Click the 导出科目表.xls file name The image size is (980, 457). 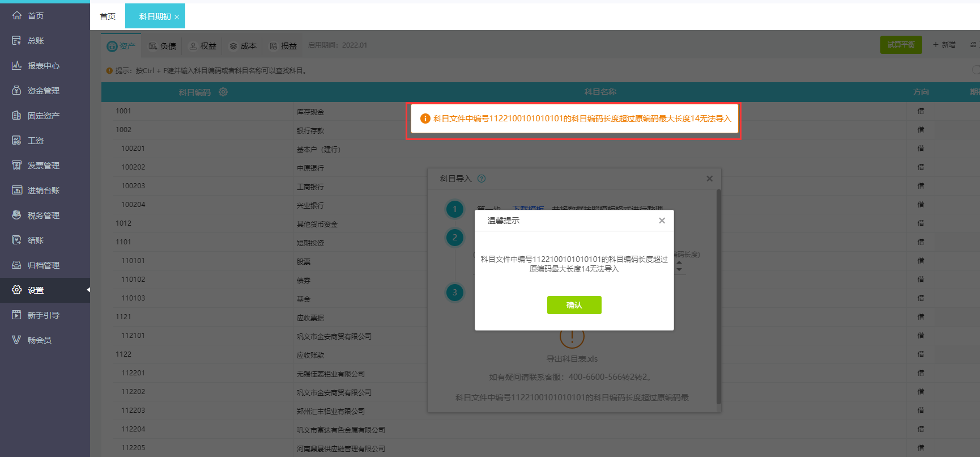572,359
